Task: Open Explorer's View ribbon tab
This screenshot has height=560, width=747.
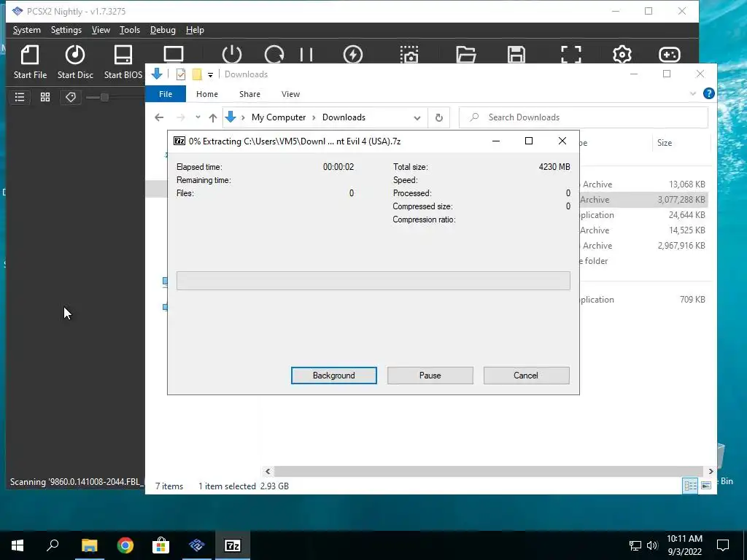Action: pos(290,94)
